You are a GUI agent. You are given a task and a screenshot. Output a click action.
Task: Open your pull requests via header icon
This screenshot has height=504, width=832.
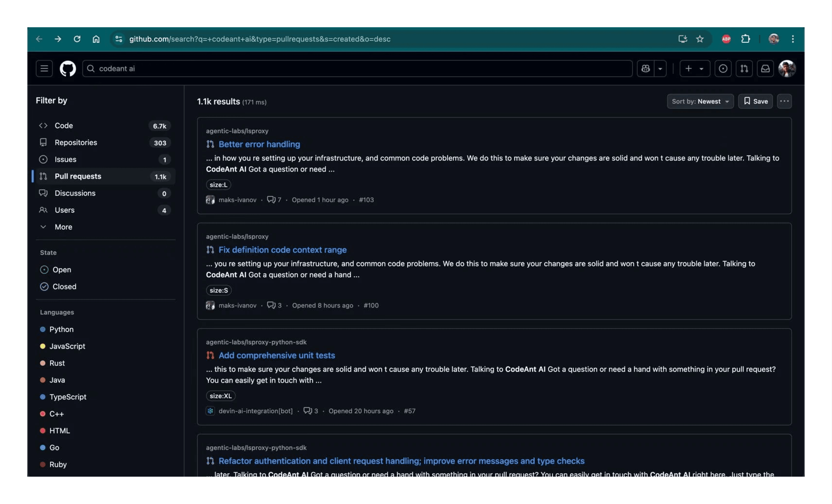point(744,68)
